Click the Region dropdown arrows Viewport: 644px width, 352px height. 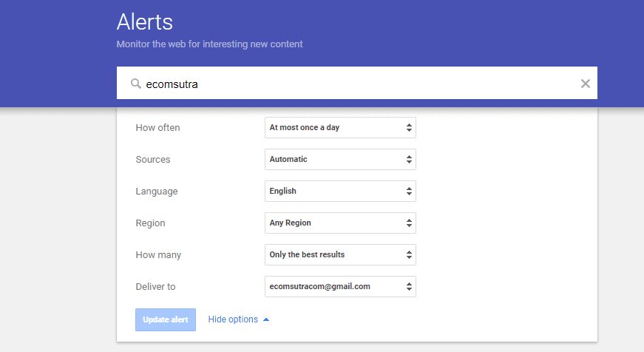click(409, 223)
